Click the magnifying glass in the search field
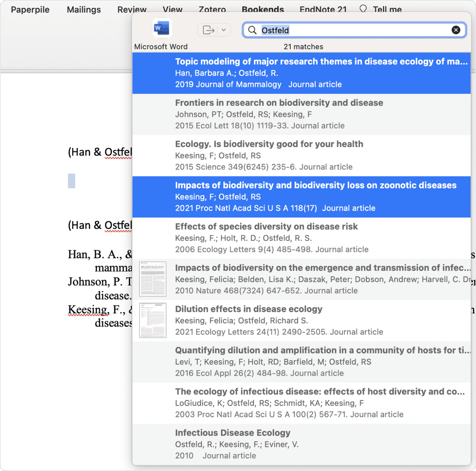The width and height of the screenshot is (476, 471). pos(252,30)
